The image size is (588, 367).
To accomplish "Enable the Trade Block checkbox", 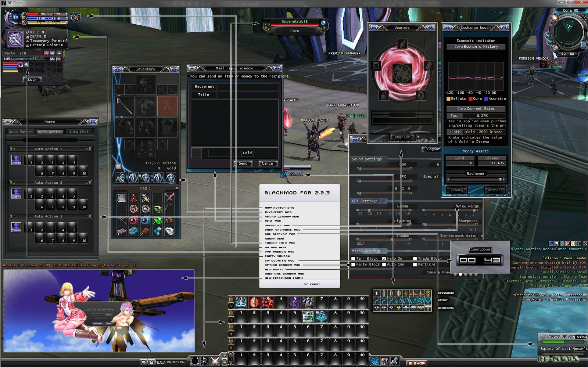I will coord(415,259).
